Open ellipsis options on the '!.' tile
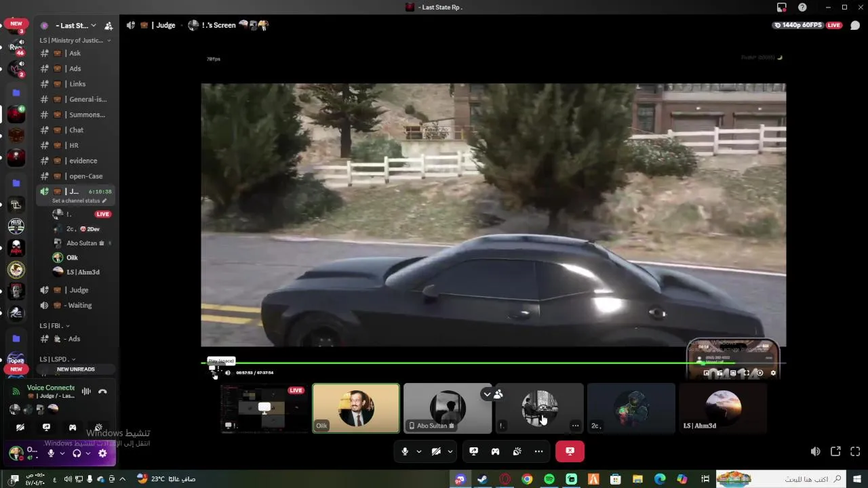868x488 pixels. click(575, 426)
